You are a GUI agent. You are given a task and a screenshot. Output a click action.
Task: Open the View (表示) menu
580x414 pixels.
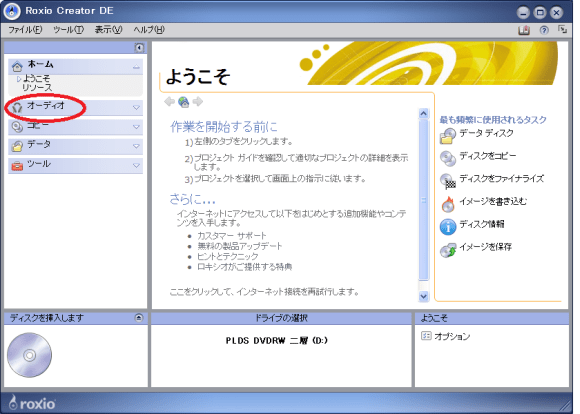tap(108, 30)
